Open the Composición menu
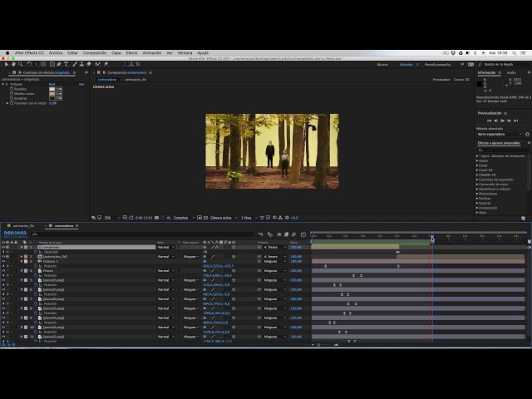Viewport: 532px width, 399px height. (95, 53)
